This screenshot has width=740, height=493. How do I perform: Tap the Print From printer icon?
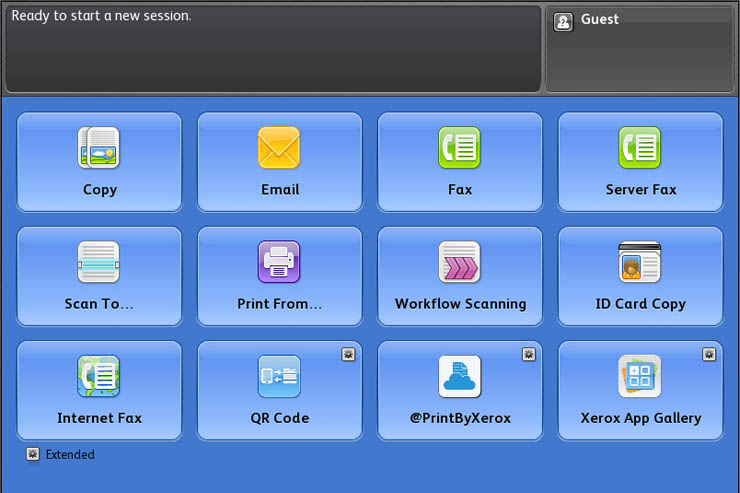tap(279, 262)
